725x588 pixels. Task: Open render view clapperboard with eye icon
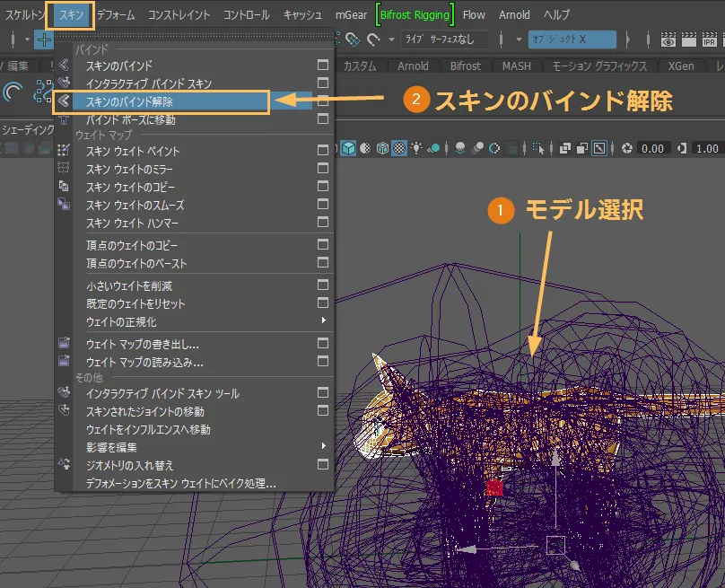668,39
